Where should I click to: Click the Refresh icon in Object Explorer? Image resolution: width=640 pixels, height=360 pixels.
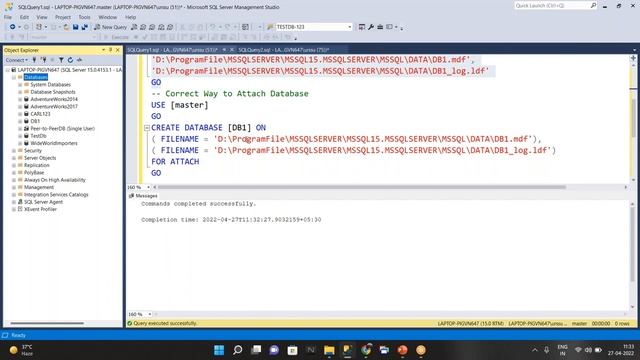coord(70,60)
